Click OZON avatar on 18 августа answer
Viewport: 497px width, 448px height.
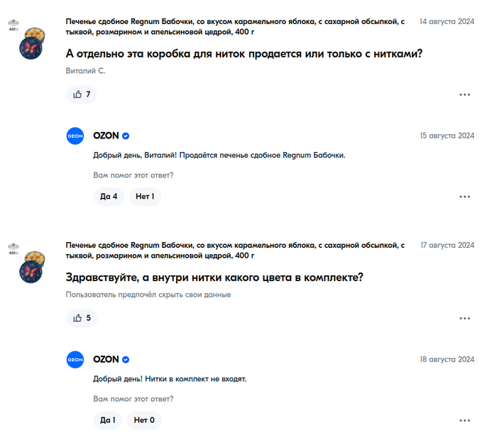click(75, 359)
